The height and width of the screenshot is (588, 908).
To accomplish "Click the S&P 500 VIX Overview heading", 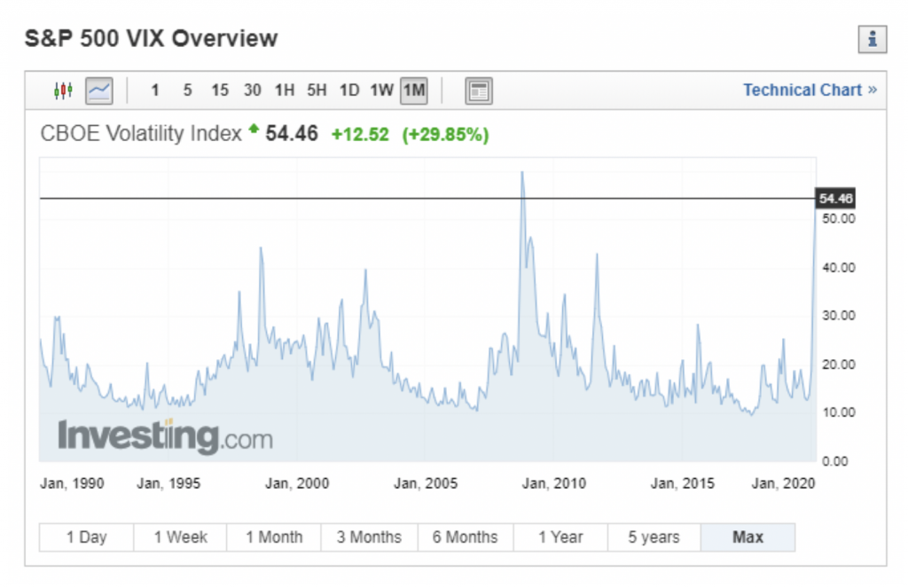I will point(151,39).
